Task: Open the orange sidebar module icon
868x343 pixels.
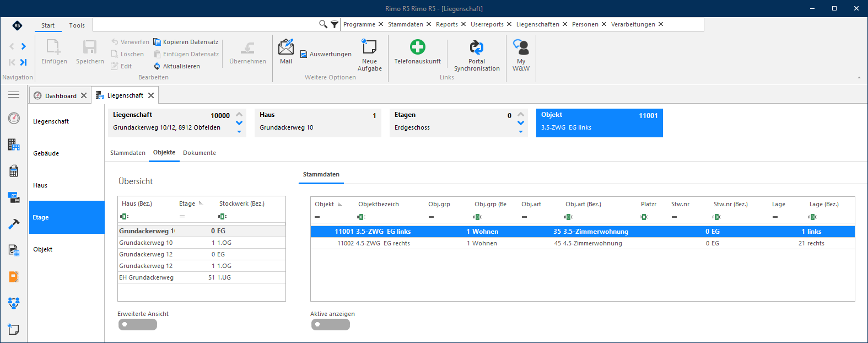Action: 14,276
